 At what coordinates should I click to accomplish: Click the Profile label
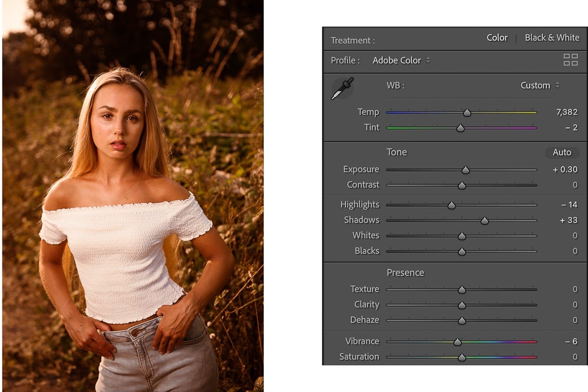pyautogui.click(x=345, y=60)
